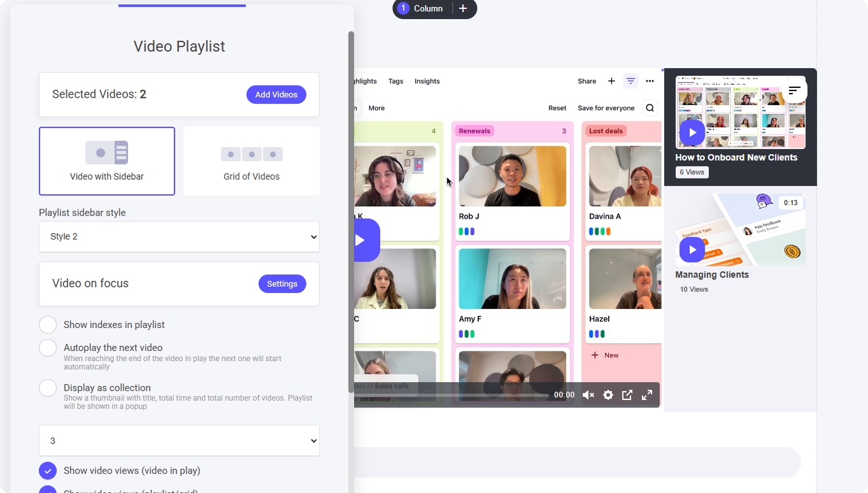This screenshot has height=493, width=868.
Task: Open video player settings gear
Action: [608, 395]
